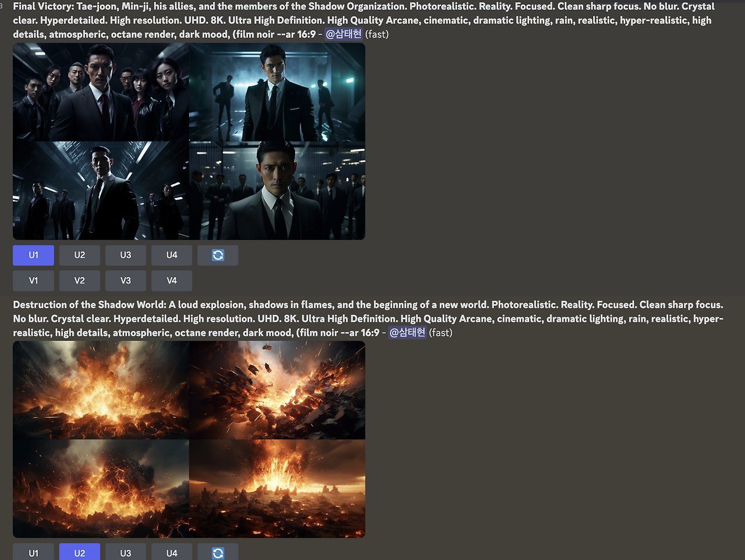This screenshot has width=745, height=560.
Task: Click the re-roll icon under the Final Victory grid
Action: tap(218, 255)
